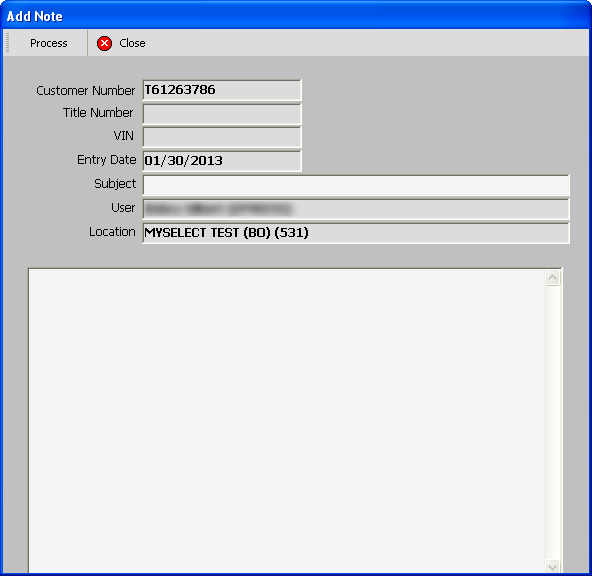Click the Title Number label
This screenshot has height=576, width=592.
(98, 113)
